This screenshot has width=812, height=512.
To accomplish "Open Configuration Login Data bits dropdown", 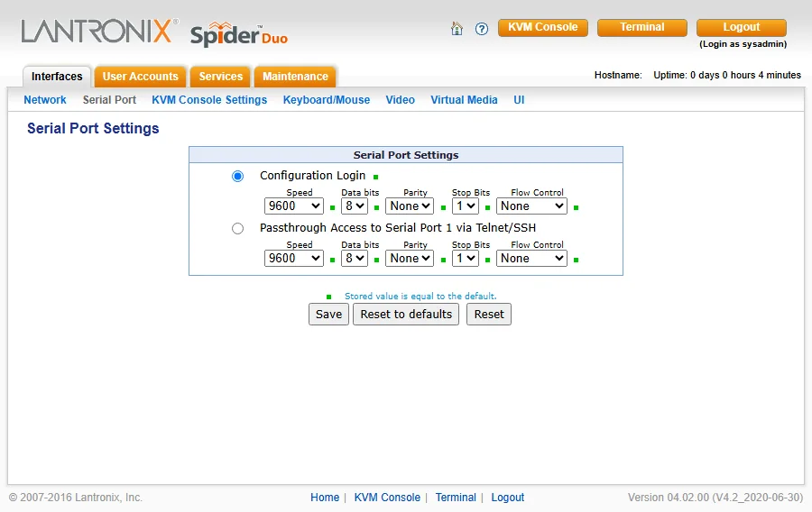I will point(355,206).
